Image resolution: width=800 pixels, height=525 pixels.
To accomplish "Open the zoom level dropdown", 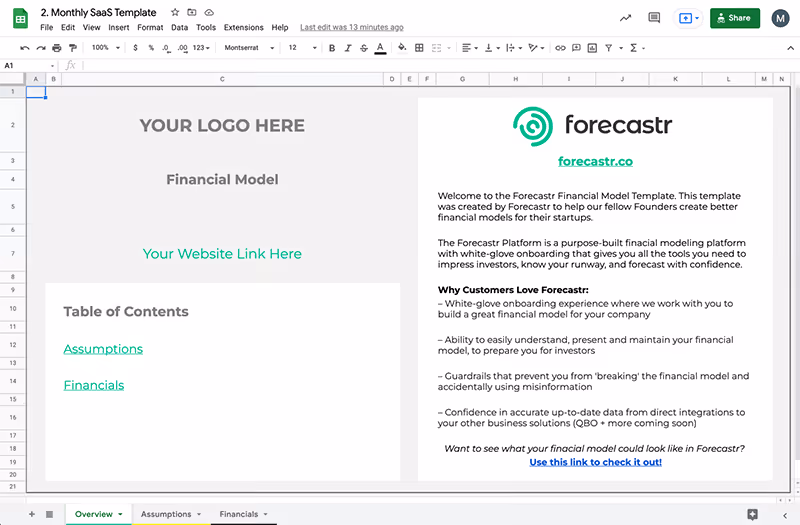I will click(x=106, y=47).
